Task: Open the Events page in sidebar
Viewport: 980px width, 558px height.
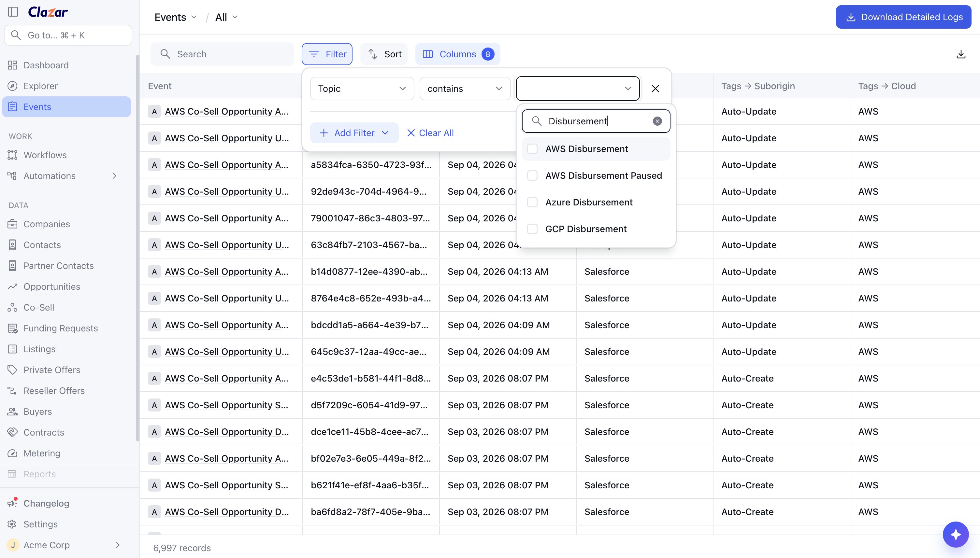Action: 66,107
